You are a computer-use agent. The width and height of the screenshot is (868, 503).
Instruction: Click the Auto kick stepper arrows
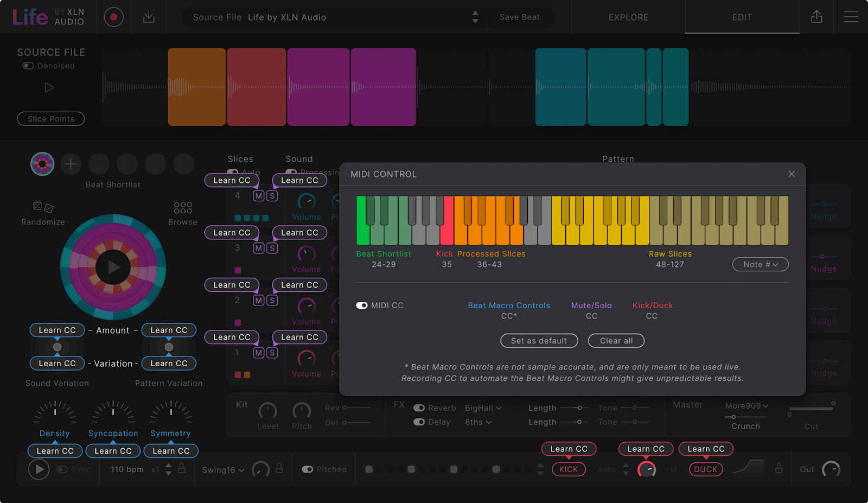coord(626,469)
